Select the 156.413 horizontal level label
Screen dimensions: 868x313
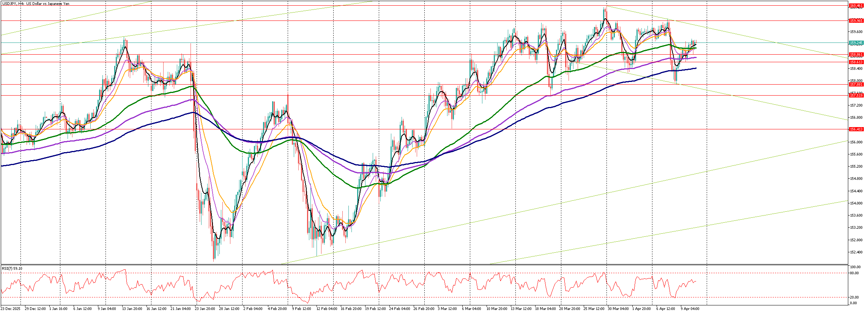856,129
